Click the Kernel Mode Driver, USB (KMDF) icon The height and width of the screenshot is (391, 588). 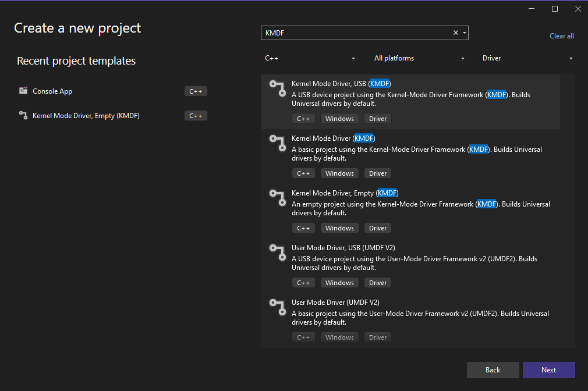pyautogui.click(x=278, y=88)
